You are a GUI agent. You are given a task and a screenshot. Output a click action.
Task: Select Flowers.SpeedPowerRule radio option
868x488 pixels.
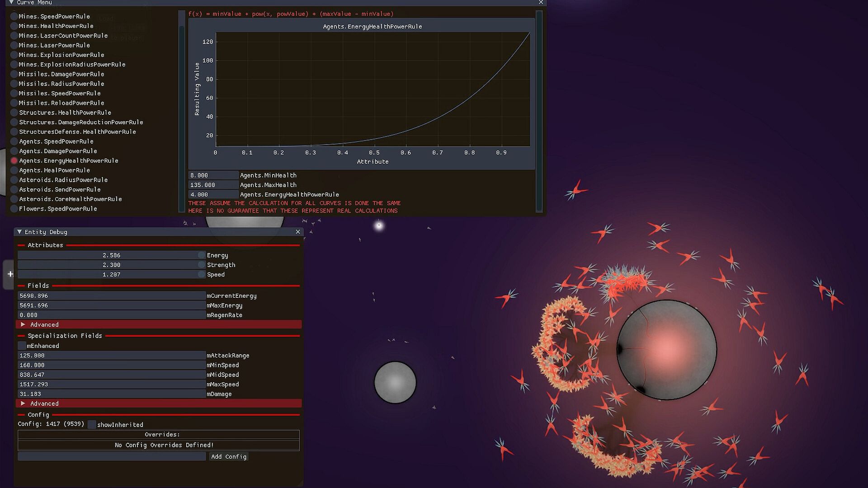point(14,209)
